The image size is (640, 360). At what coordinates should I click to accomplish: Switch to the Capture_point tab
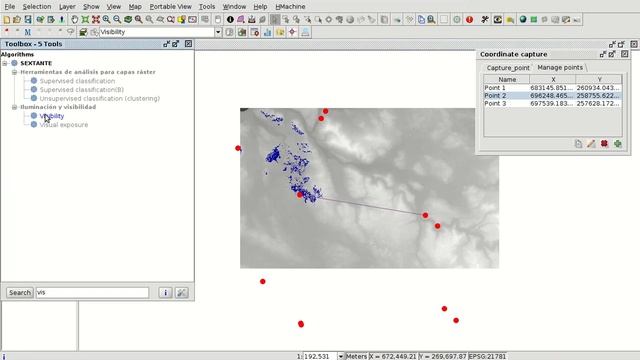point(508,68)
